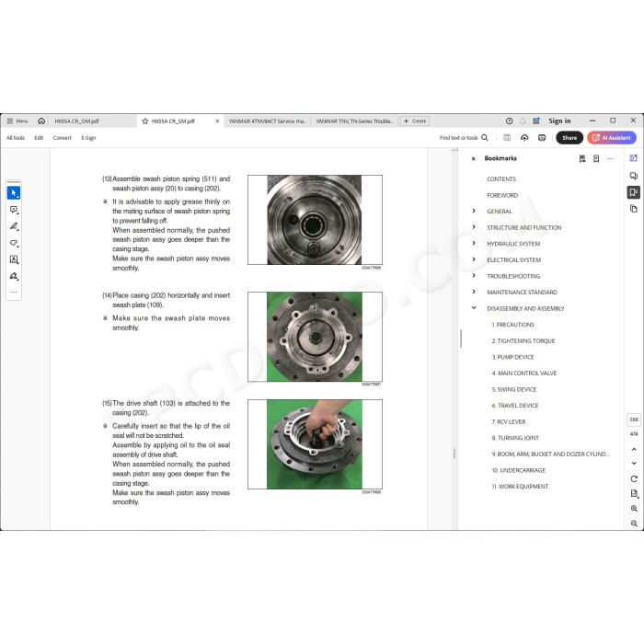Open the AI Assistant button
The image size is (644, 644).
[x=612, y=138]
